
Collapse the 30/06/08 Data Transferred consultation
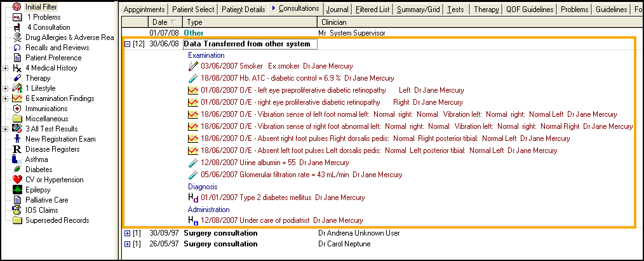point(127,44)
